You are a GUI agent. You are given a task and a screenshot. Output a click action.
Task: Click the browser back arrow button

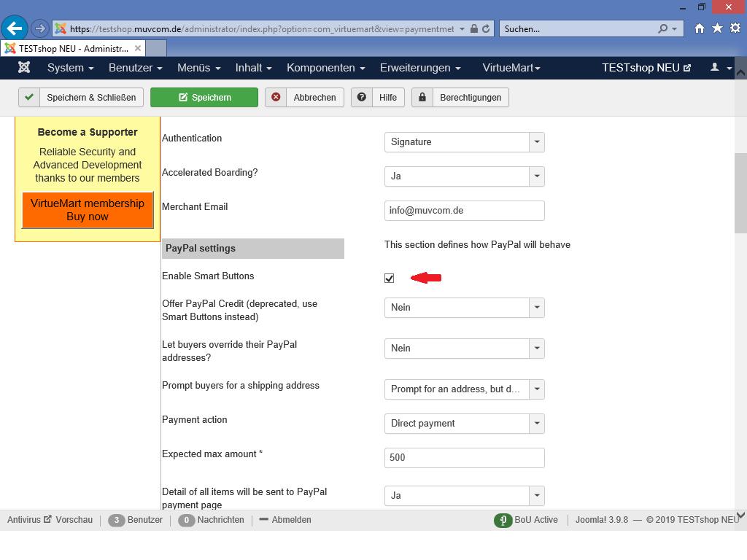coord(15,28)
